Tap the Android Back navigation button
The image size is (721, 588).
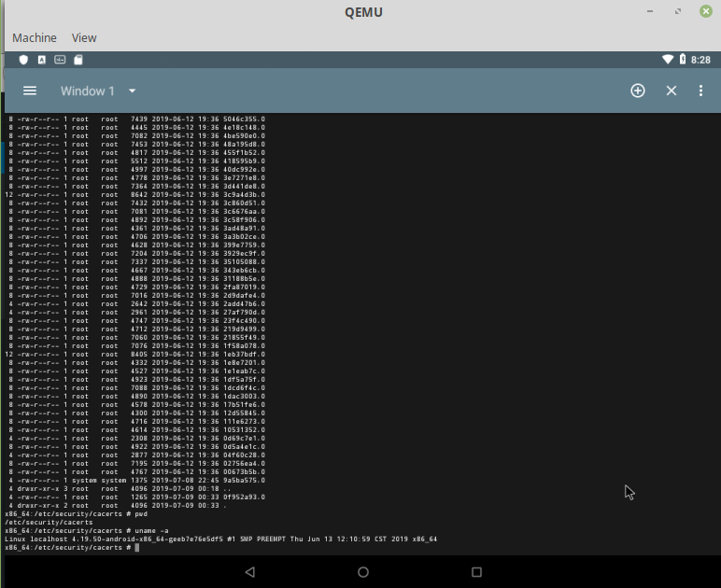click(249, 572)
